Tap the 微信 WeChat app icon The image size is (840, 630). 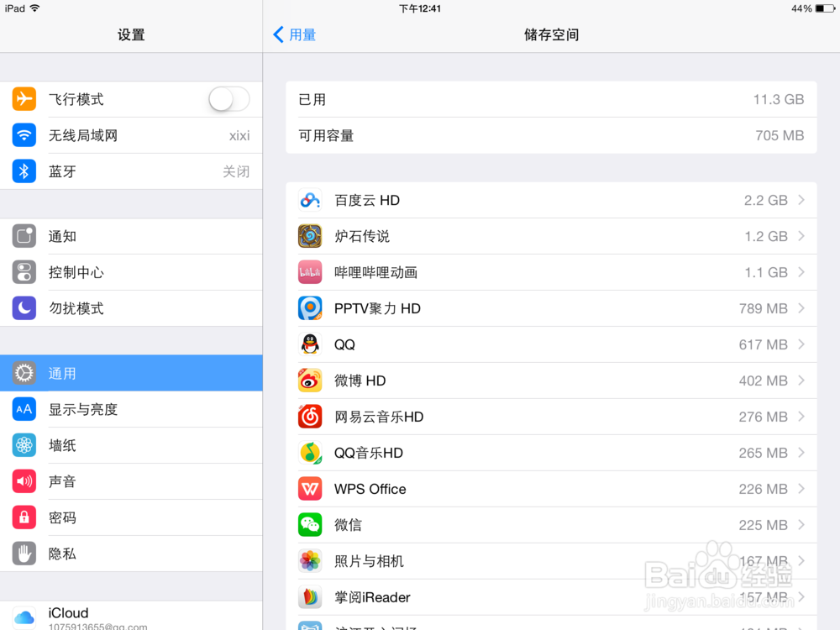point(310,525)
